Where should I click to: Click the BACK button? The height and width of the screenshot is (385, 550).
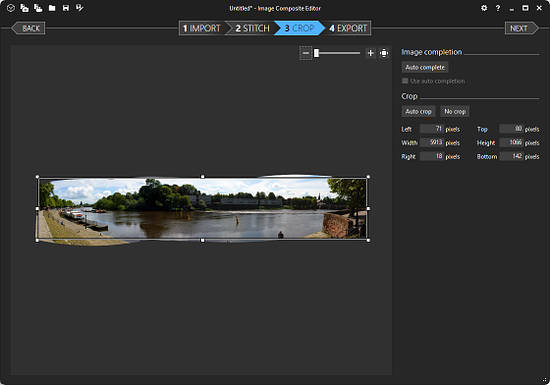28,28
